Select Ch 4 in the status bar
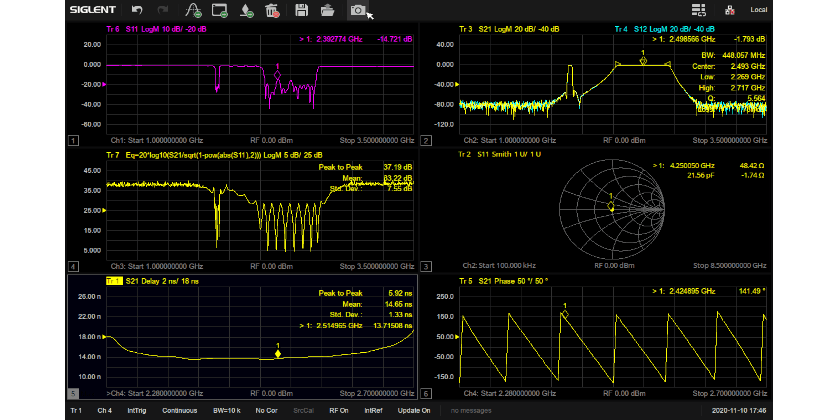840x420 pixels. [x=104, y=410]
